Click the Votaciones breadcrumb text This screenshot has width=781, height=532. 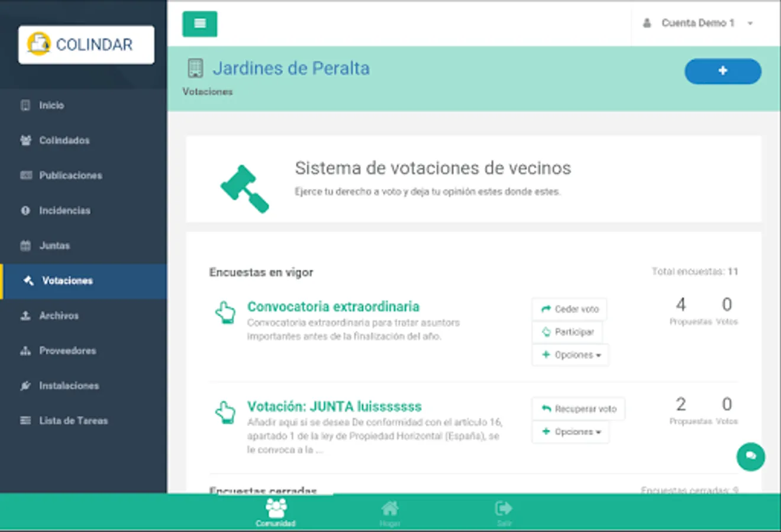(208, 92)
